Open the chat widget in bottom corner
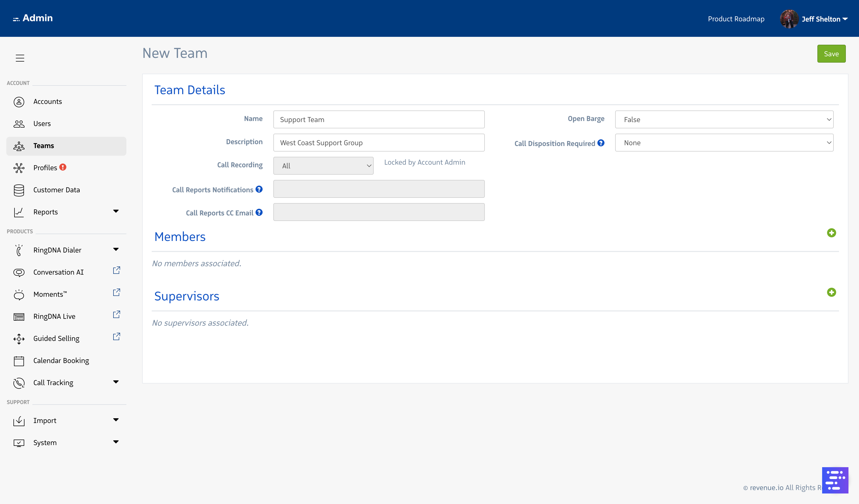Screen dimensions: 859x504 pos(835,480)
